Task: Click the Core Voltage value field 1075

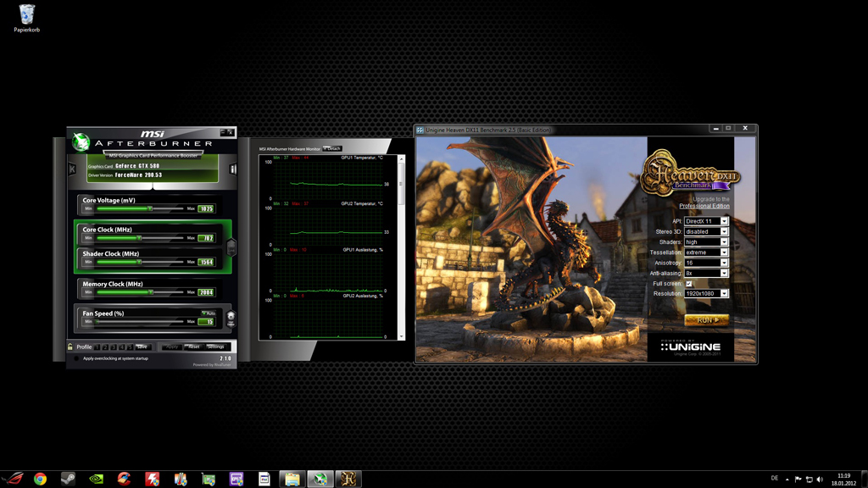Action: [x=206, y=208]
